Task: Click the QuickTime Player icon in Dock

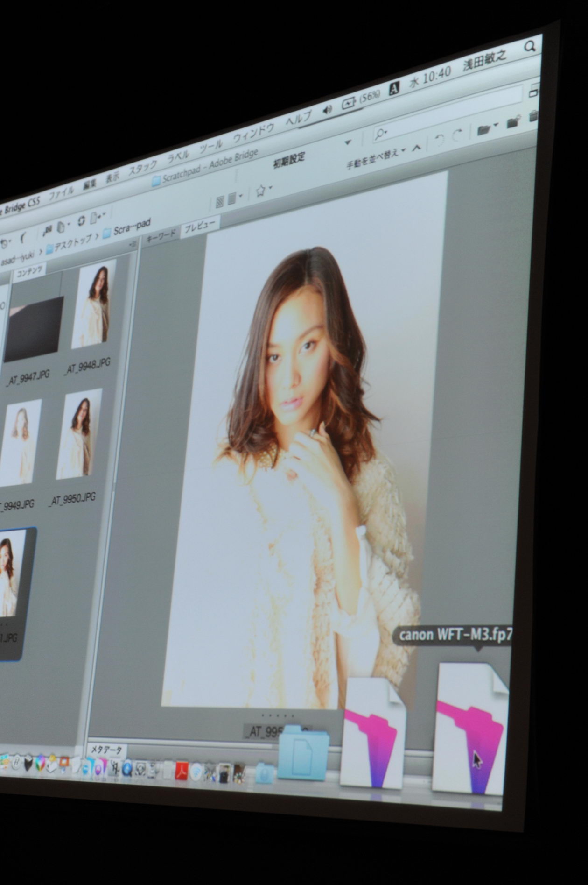Action: 127,769
